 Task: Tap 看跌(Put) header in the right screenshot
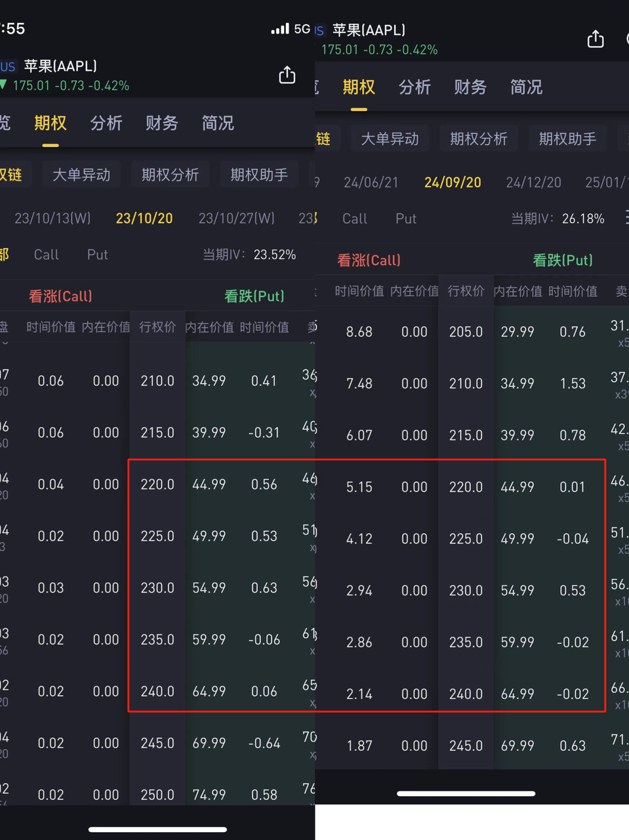[563, 260]
